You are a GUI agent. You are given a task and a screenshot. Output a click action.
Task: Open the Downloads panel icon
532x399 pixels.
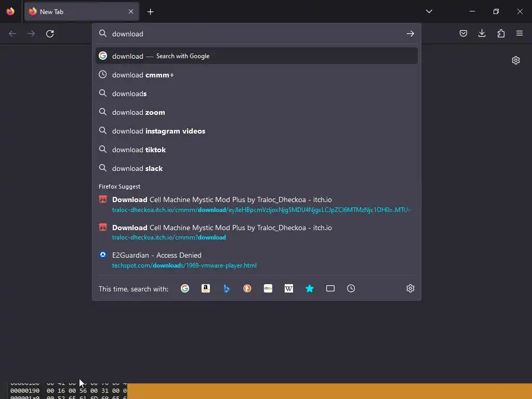tap(482, 33)
